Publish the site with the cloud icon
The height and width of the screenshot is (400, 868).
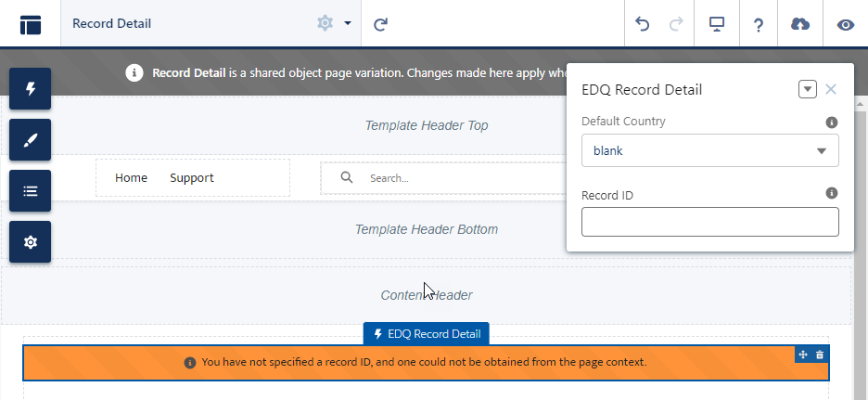[800, 24]
